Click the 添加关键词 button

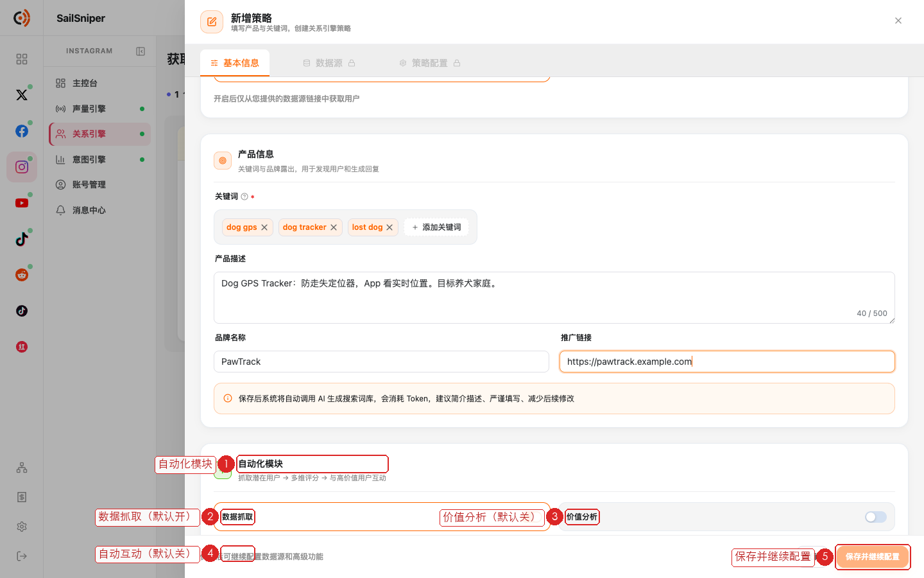(436, 227)
